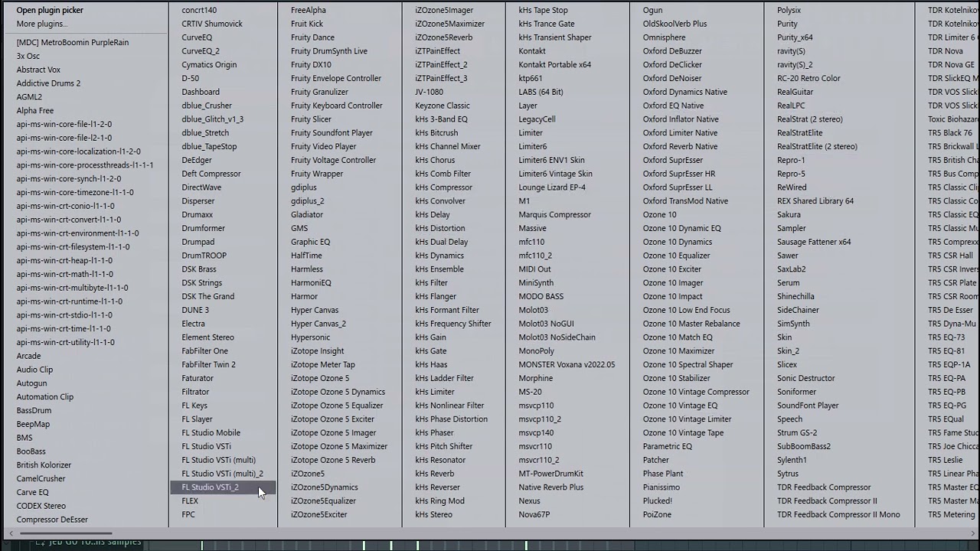Select RC-20 Retro Color
The width and height of the screenshot is (980, 551).
808,79
